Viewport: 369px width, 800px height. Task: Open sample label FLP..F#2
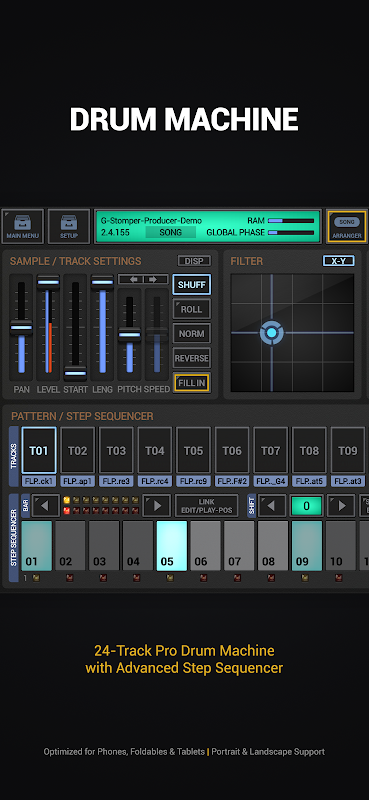232,481
